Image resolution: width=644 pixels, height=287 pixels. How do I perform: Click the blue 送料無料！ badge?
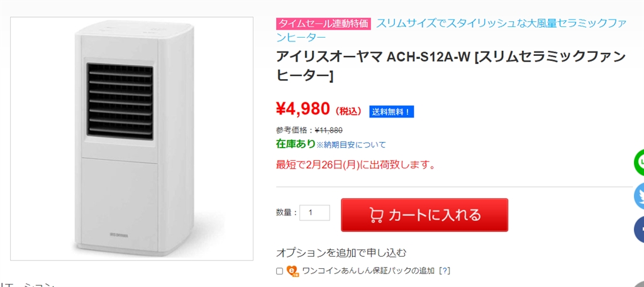coord(391,112)
